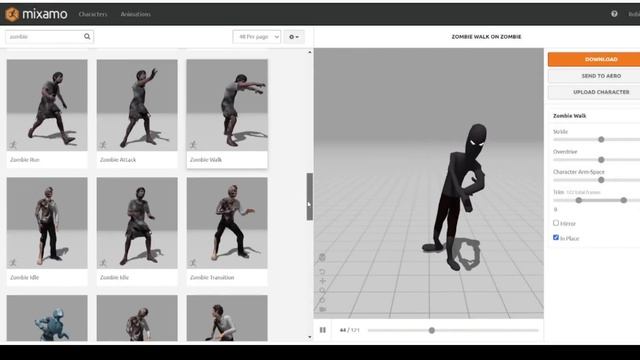
Task: Click the animation list scrollbar thumb
Action: click(309, 197)
